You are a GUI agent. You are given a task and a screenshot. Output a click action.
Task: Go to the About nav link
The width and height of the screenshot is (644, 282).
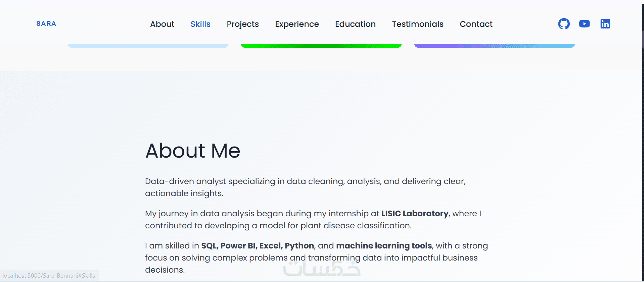tap(162, 24)
